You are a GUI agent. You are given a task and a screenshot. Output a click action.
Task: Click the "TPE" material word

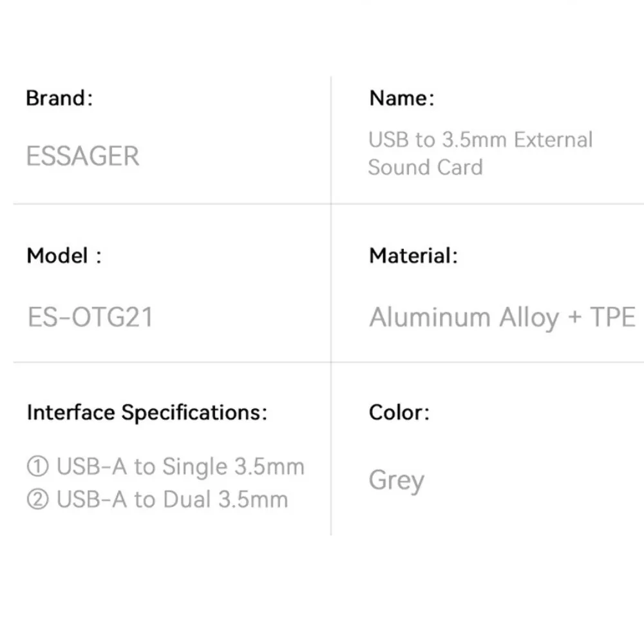pyautogui.click(x=612, y=317)
